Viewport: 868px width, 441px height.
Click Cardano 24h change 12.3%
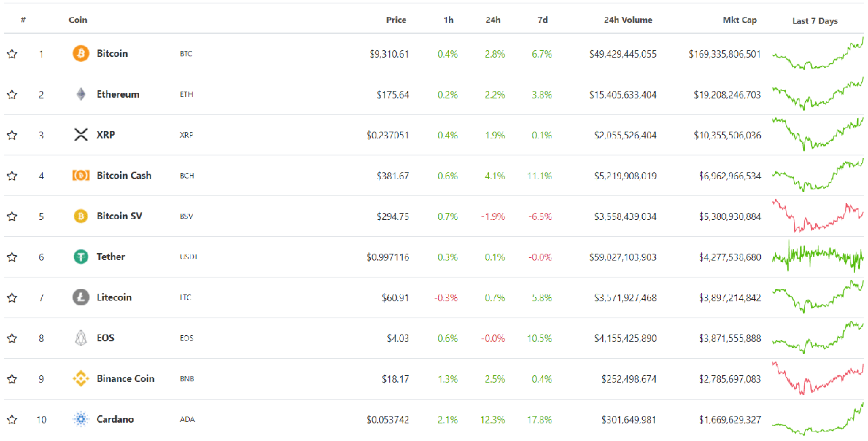click(x=492, y=420)
